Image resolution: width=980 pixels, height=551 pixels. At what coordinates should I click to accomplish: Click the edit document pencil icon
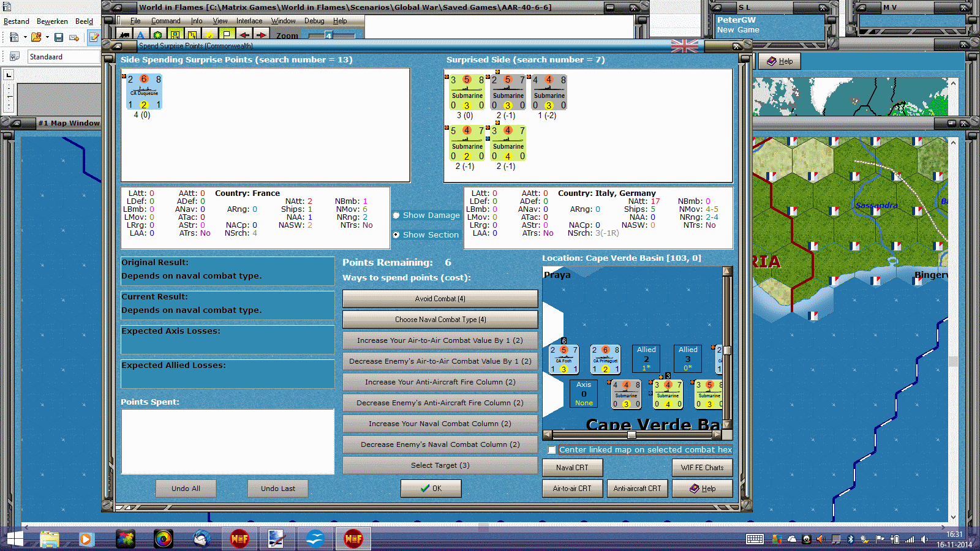point(94,37)
